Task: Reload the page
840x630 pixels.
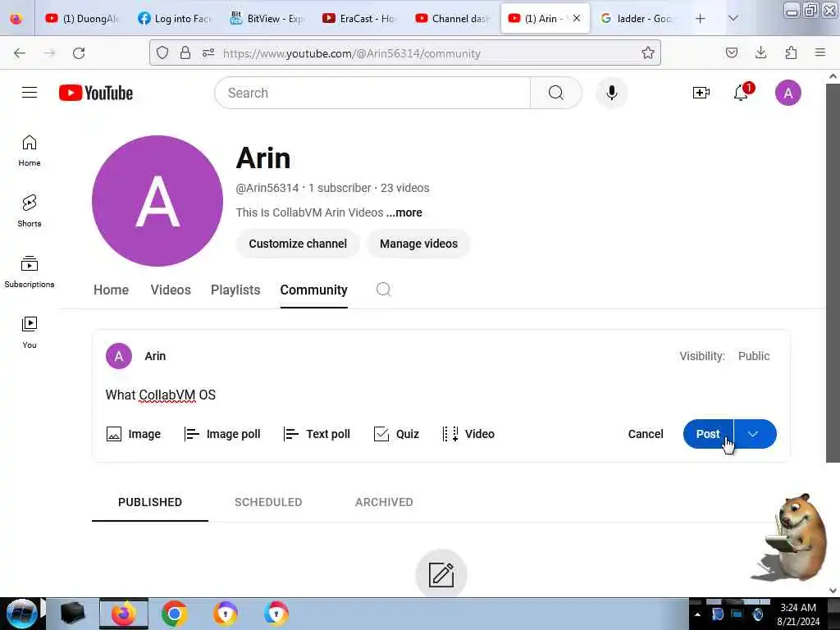Action: tap(79, 53)
